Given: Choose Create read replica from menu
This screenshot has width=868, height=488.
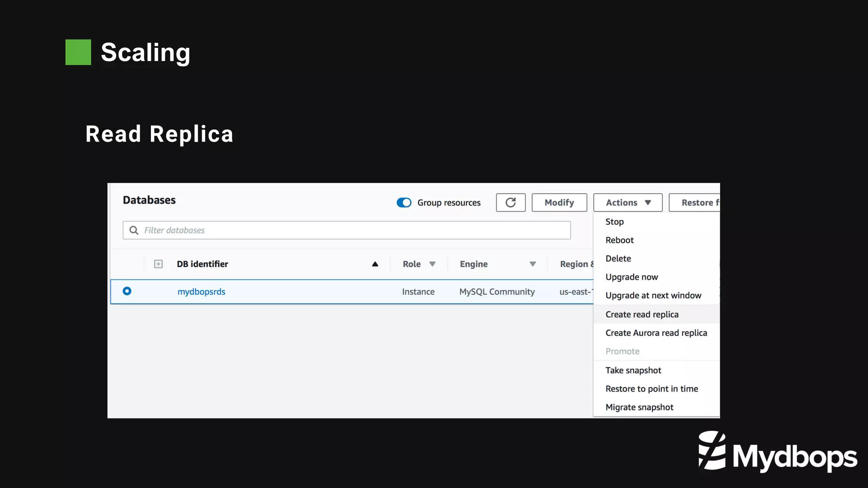Looking at the screenshot, I should tap(642, 314).
